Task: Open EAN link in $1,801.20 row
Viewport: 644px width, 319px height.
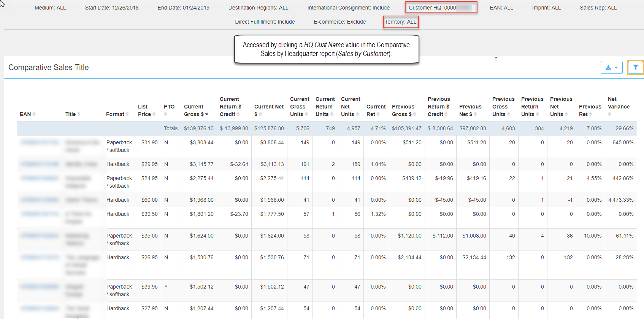Action: [x=40, y=214]
